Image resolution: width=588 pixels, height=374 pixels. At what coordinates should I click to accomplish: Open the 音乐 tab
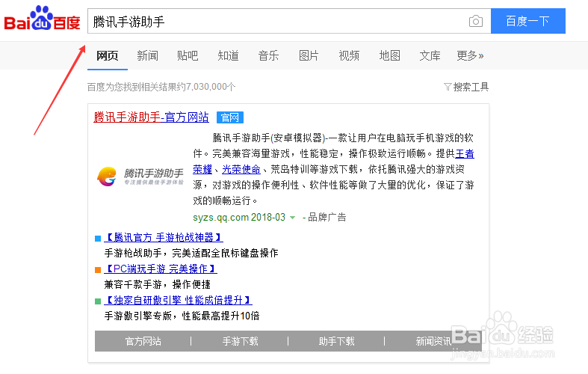click(x=268, y=56)
